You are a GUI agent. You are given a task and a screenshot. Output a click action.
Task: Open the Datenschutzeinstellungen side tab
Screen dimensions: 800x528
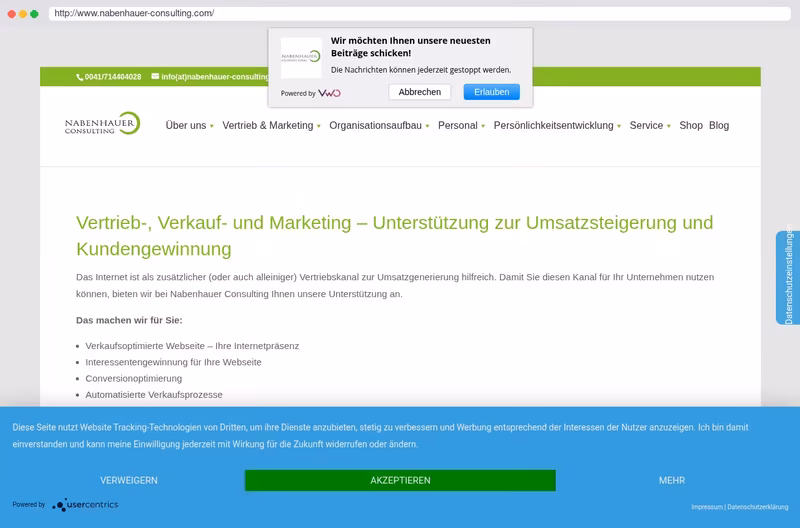pos(788,278)
